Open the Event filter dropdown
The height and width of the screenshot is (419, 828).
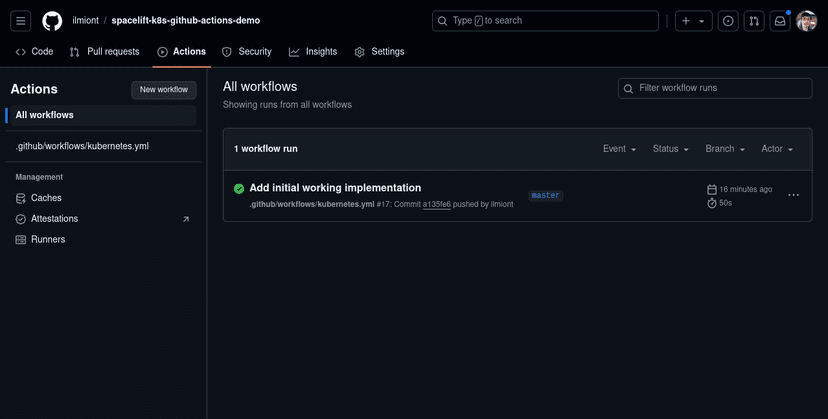(x=619, y=149)
